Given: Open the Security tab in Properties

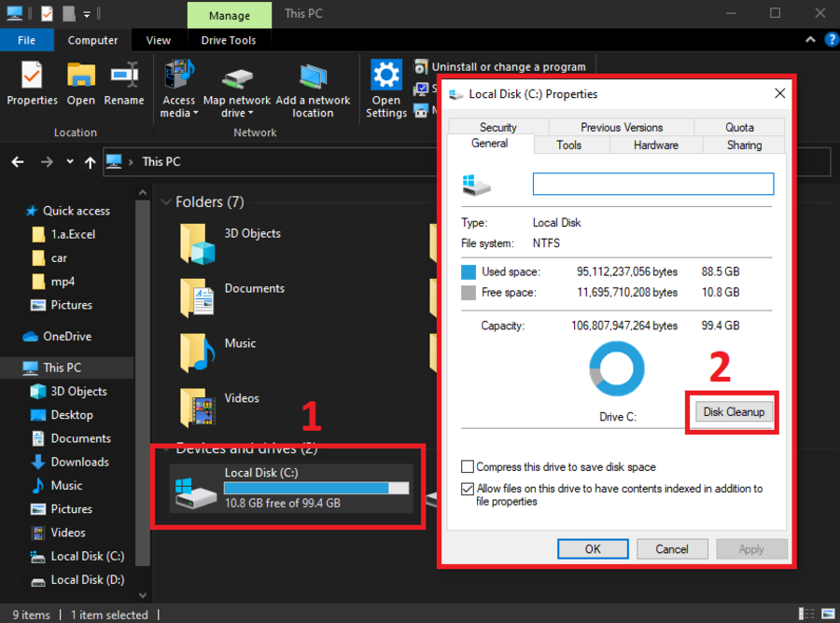Looking at the screenshot, I should click(x=498, y=128).
